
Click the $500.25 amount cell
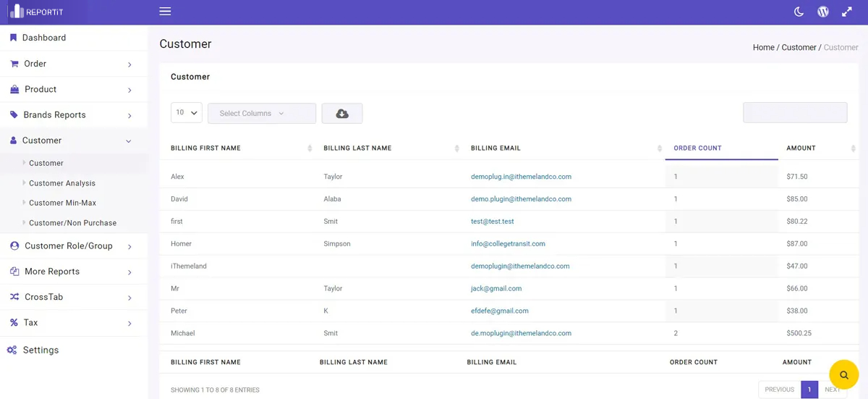click(x=799, y=333)
